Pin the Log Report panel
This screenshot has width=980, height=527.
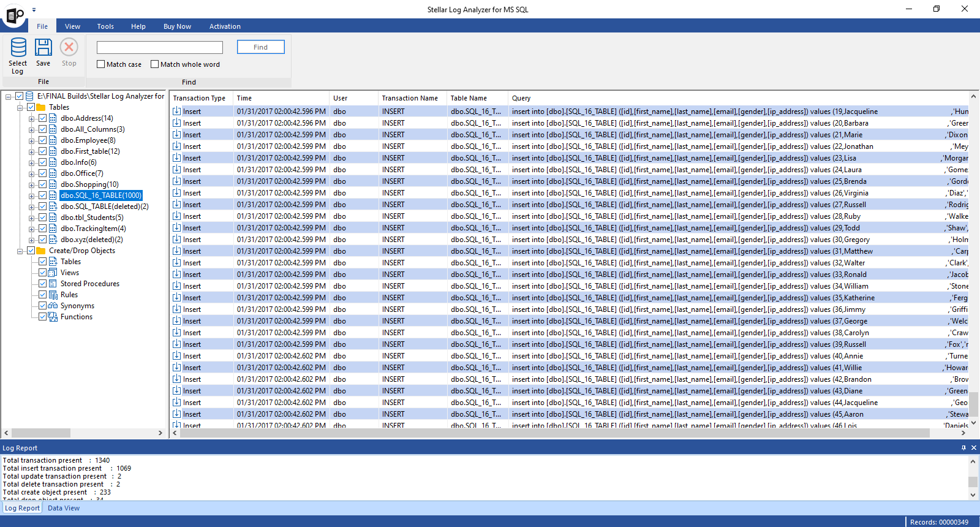point(963,448)
